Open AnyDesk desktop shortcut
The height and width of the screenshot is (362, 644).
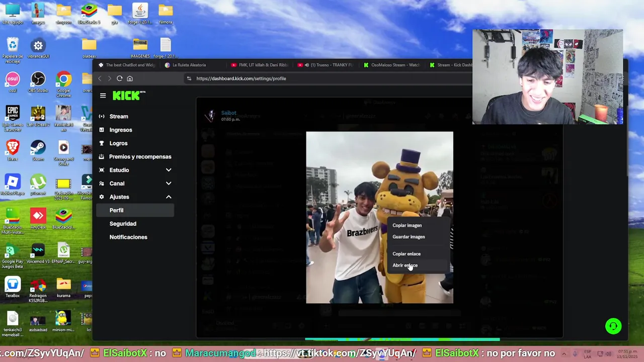click(38, 219)
